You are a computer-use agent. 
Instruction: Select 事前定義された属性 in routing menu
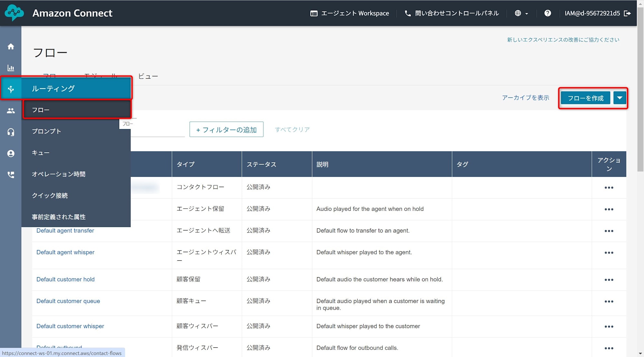coord(76,217)
